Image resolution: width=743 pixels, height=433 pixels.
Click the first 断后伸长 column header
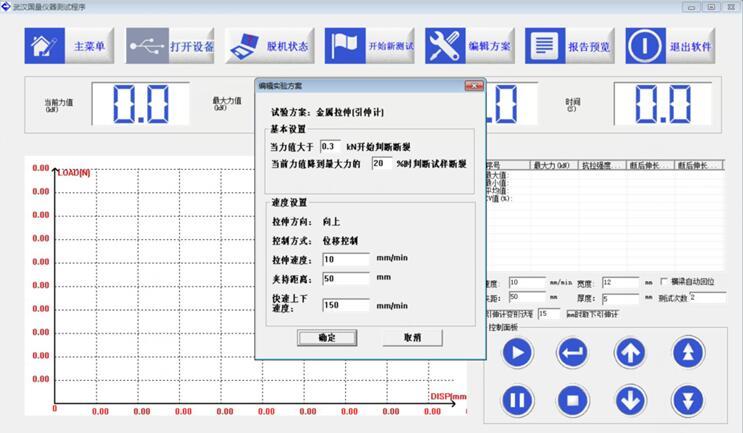[x=650, y=165]
